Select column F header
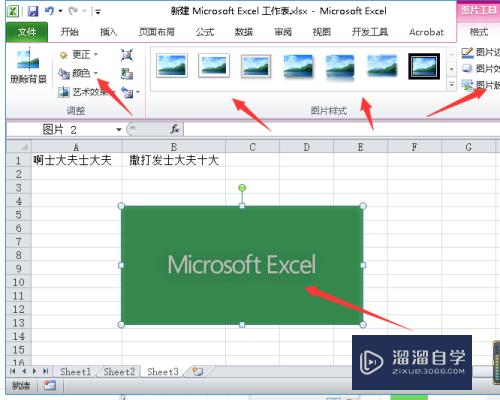This screenshot has width=500, height=400. [414, 147]
